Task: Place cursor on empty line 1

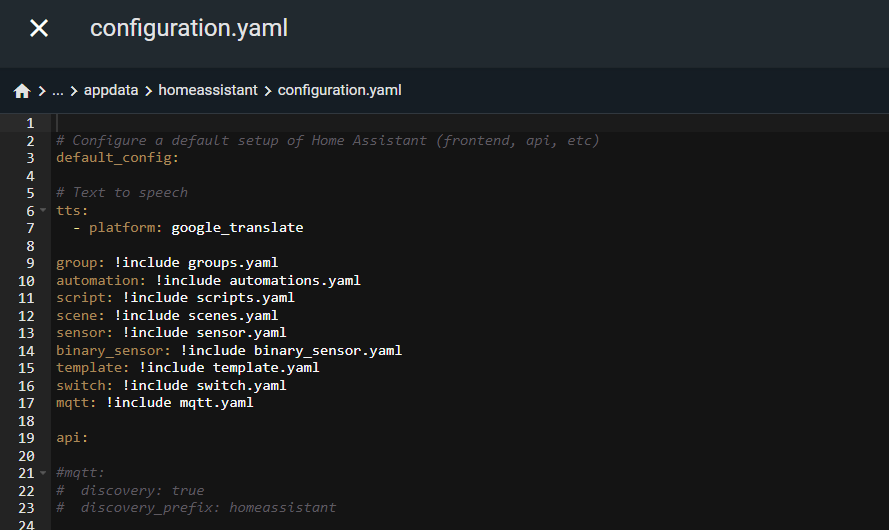Action: tap(470, 123)
